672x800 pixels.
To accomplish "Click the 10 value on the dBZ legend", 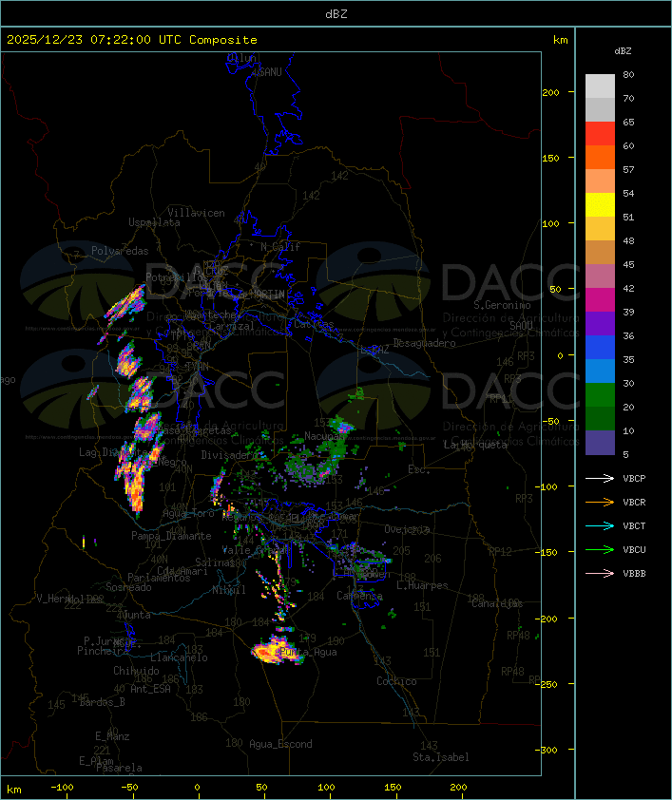I will 628,430.
